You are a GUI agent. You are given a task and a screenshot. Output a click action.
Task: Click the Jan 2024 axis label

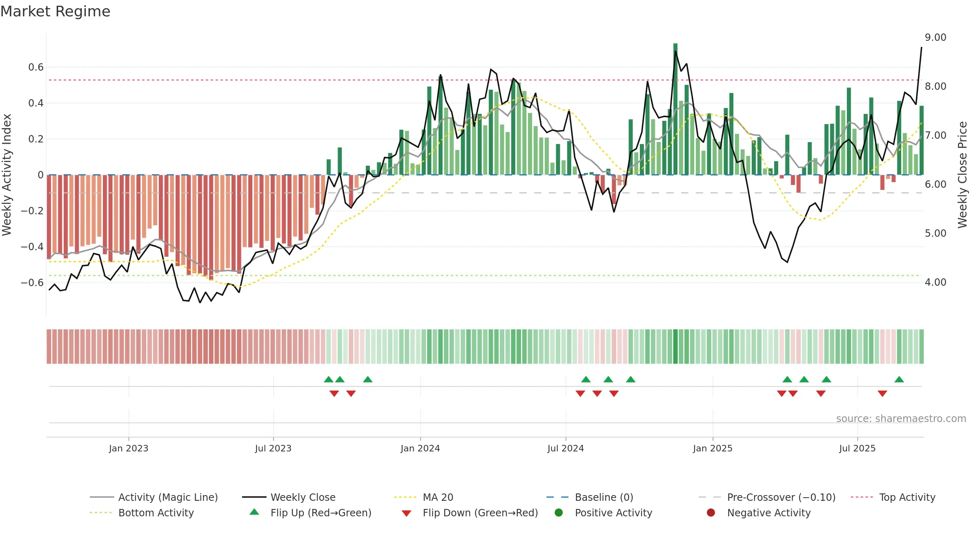[x=420, y=448]
